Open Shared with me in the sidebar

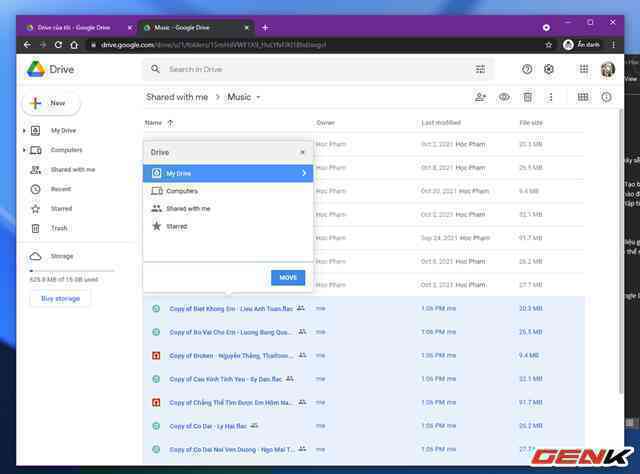click(x=73, y=169)
